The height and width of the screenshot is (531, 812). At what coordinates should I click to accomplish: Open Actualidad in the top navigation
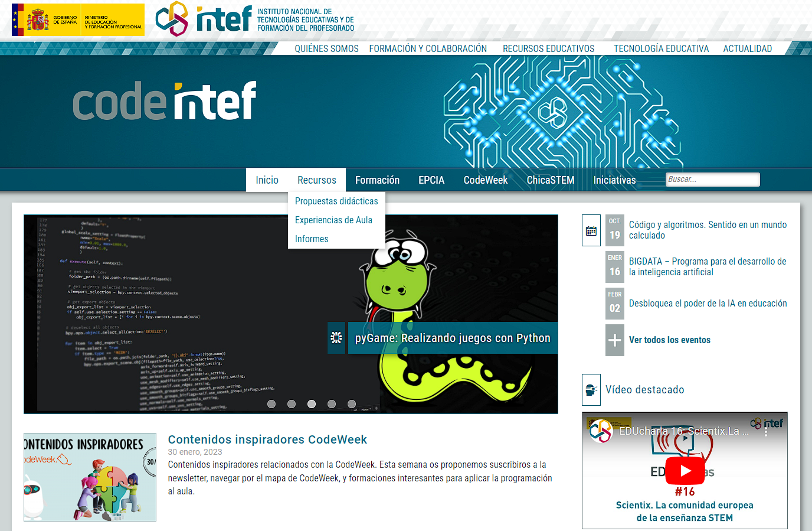click(x=748, y=48)
